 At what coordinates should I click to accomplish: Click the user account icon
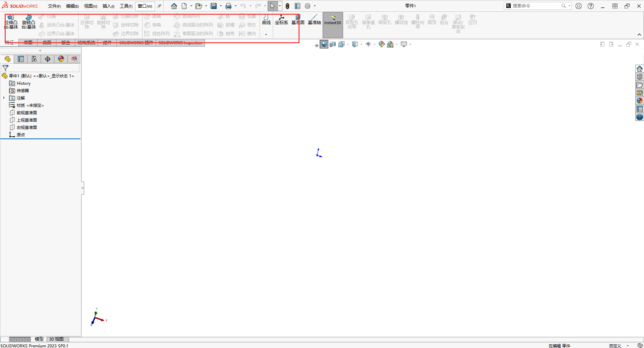tap(579, 6)
